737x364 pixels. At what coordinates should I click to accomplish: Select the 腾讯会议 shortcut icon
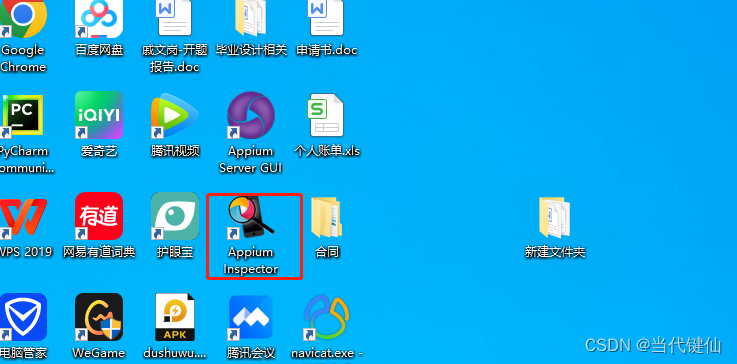point(251,317)
